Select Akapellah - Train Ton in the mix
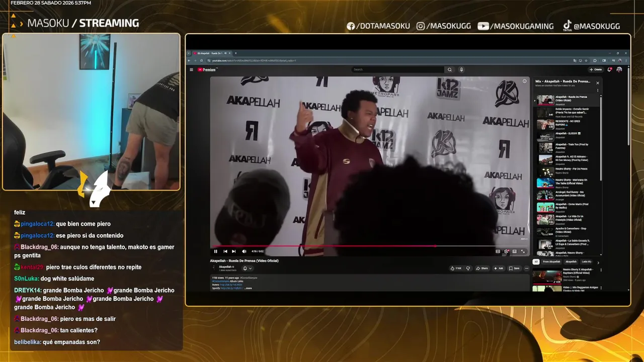Image resolution: width=644 pixels, height=362 pixels. [567, 147]
